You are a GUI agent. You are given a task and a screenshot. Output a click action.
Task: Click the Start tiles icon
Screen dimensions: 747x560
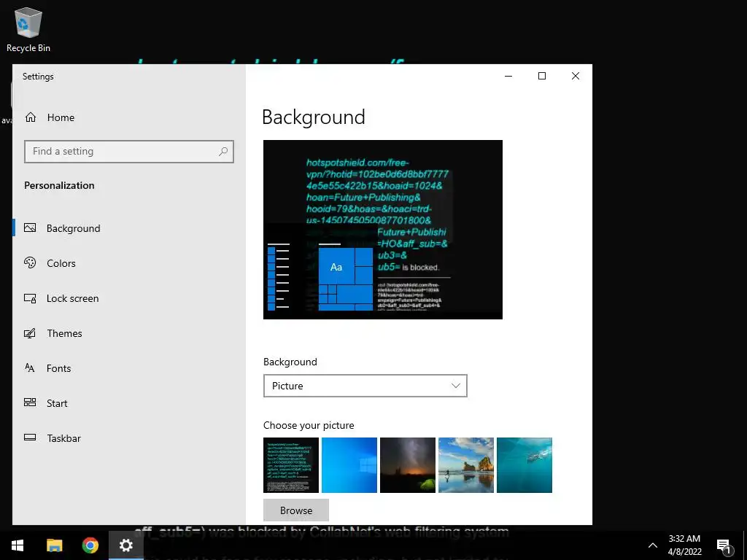click(30, 402)
